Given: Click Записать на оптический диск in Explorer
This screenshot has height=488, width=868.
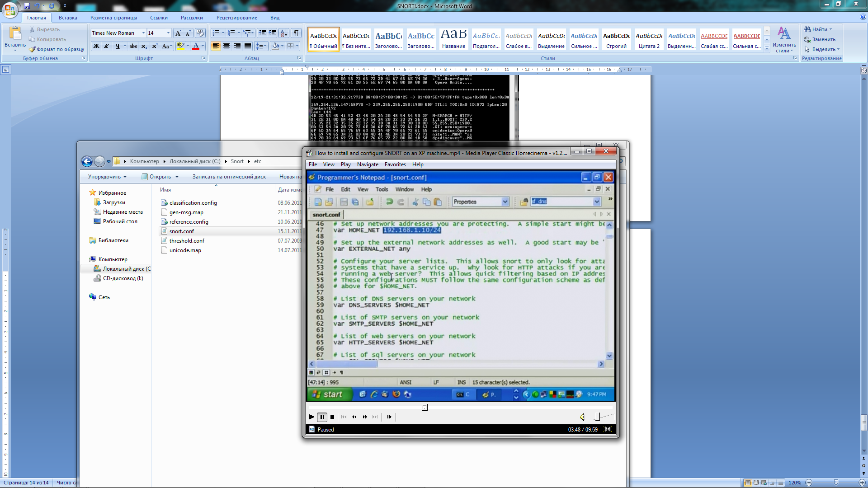Looking at the screenshot, I should (229, 177).
